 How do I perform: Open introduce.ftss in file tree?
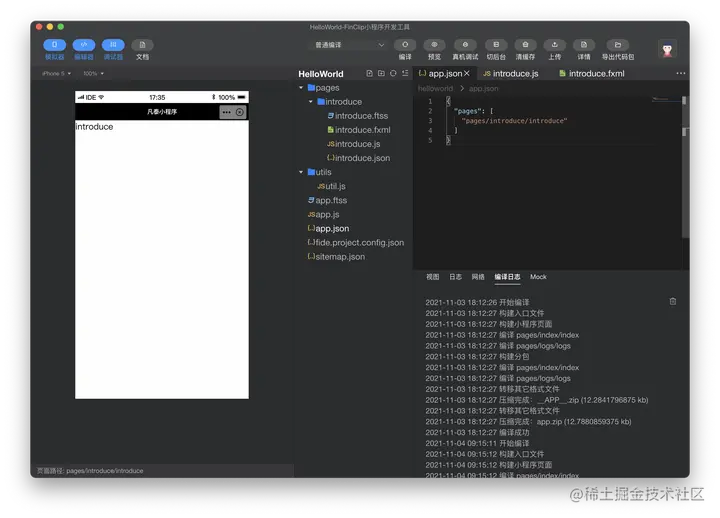(x=357, y=116)
